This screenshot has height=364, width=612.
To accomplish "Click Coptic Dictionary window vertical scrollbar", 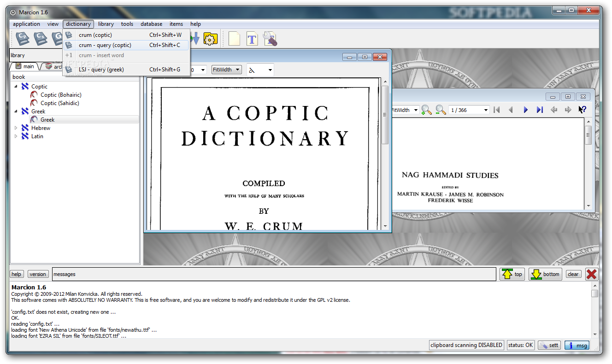I will point(385,154).
